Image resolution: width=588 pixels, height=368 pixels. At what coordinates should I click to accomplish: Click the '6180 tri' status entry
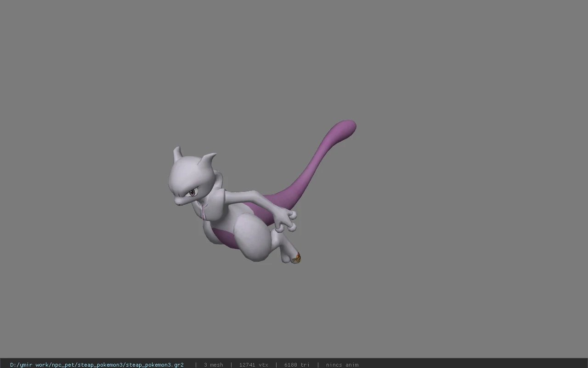pyautogui.click(x=297, y=365)
